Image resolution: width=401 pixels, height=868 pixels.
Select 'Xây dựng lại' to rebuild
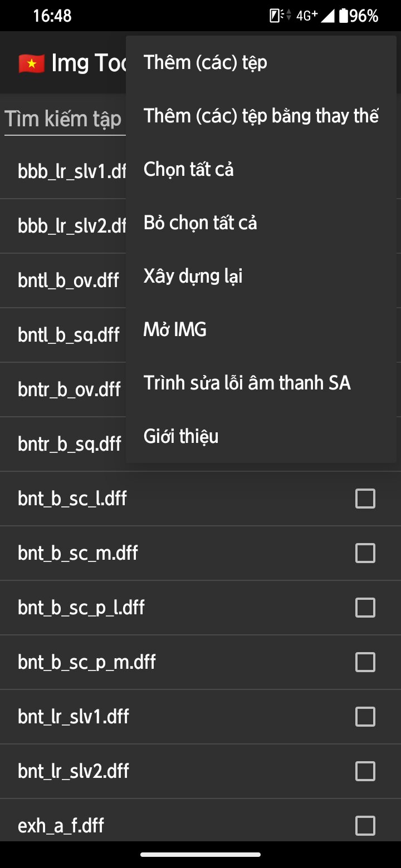(x=193, y=276)
